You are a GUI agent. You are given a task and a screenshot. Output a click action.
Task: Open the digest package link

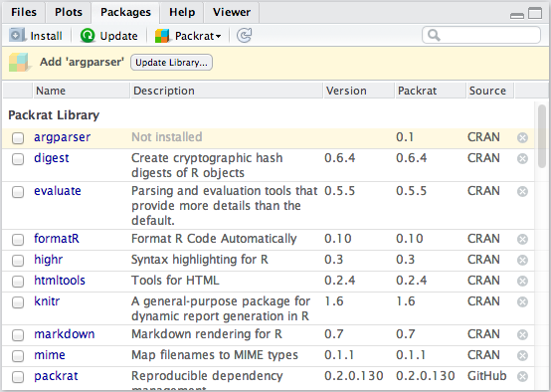[52, 158]
